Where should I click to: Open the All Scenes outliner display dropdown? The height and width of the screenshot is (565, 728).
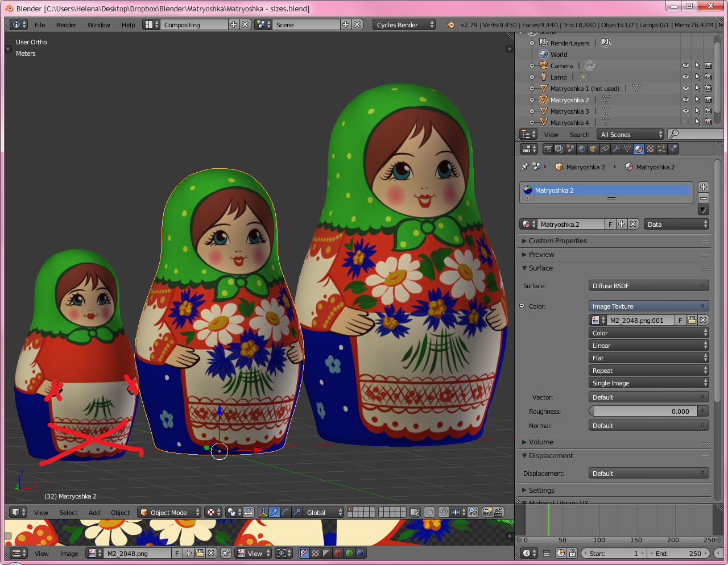[x=631, y=134]
